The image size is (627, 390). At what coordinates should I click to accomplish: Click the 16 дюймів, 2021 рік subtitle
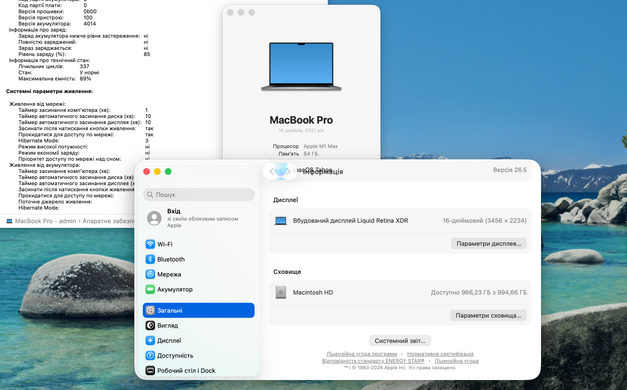pyautogui.click(x=301, y=130)
